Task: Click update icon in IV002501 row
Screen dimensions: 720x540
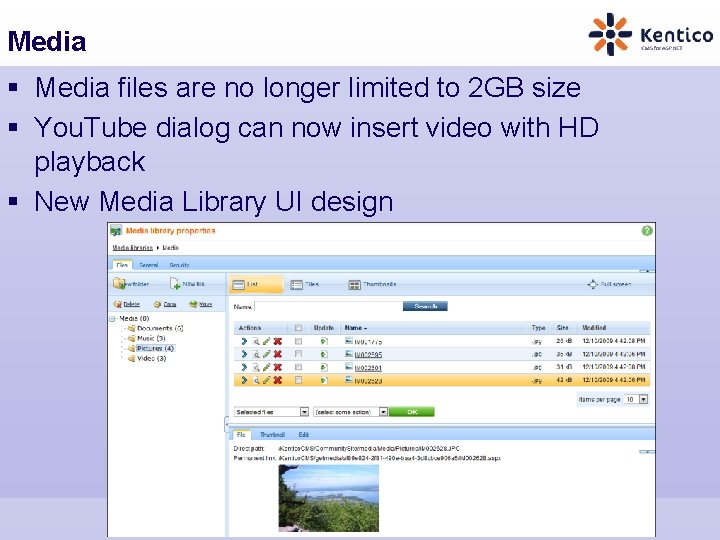Action: pyautogui.click(x=324, y=367)
